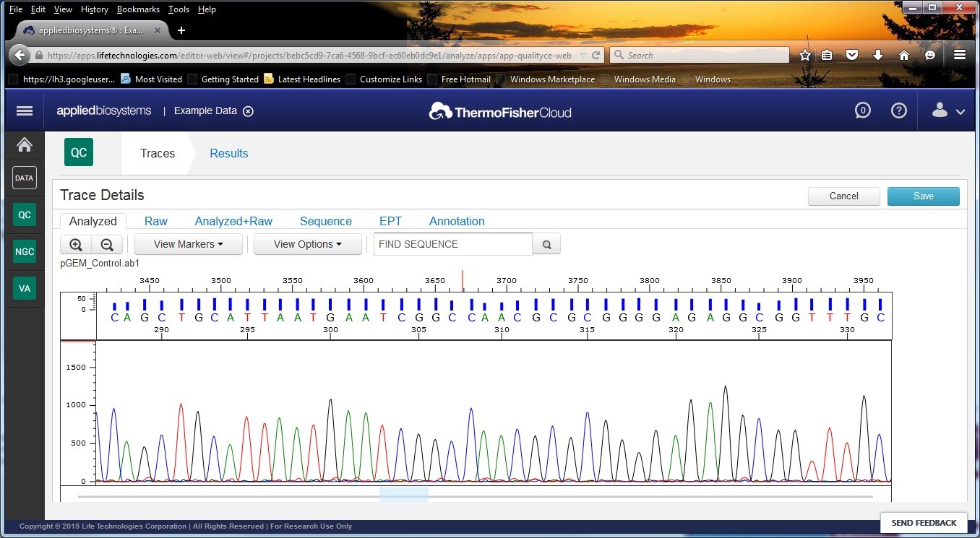Open the hamburger navigation menu

[25, 110]
